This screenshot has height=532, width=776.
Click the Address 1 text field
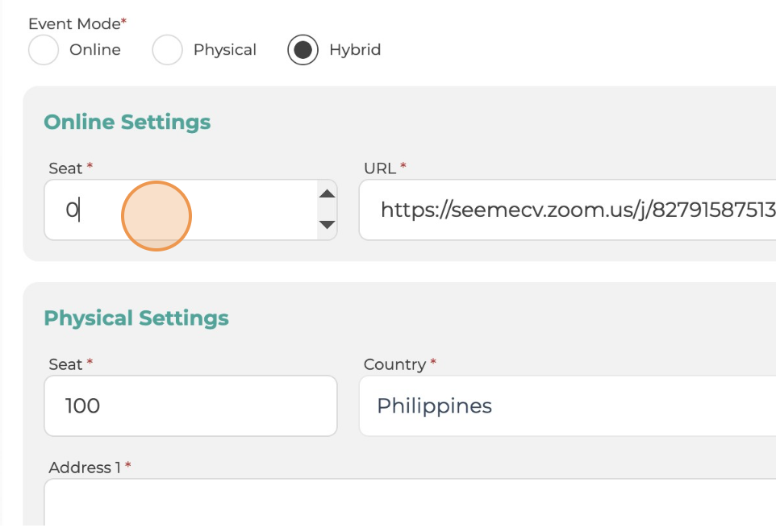411,502
